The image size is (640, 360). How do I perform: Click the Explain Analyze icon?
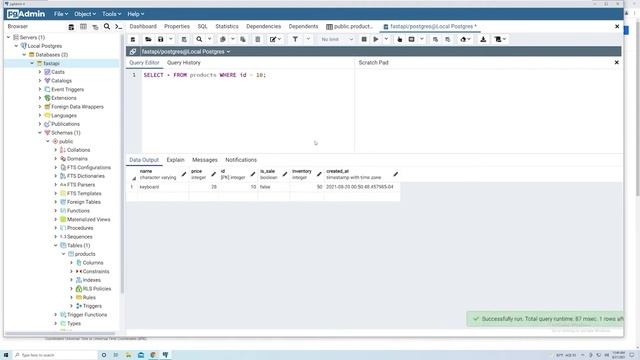(x=411, y=39)
